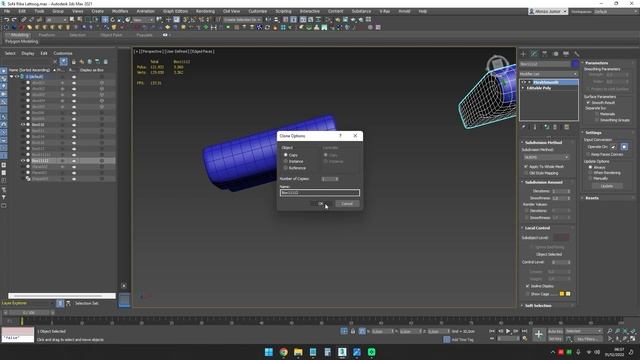Close the Clone Options dialog with X

(x=355, y=136)
